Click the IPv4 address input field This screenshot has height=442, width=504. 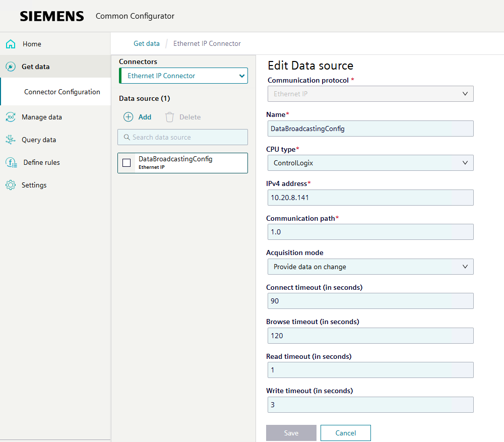[x=370, y=198]
